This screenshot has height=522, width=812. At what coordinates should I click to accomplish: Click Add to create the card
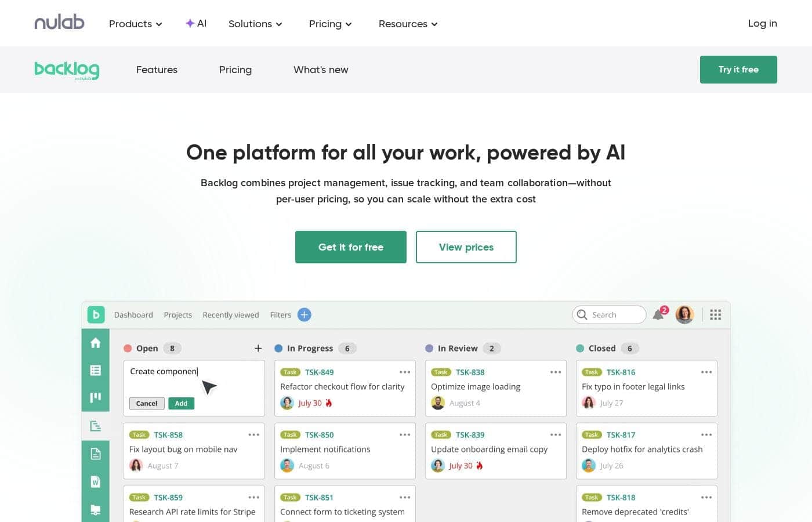pyautogui.click(x=182, y=403)
